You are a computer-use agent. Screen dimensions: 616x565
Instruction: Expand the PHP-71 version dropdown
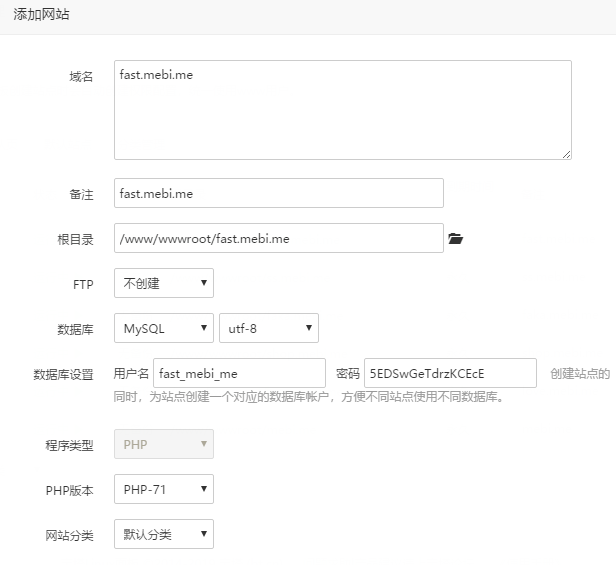[x=164, y=489]
